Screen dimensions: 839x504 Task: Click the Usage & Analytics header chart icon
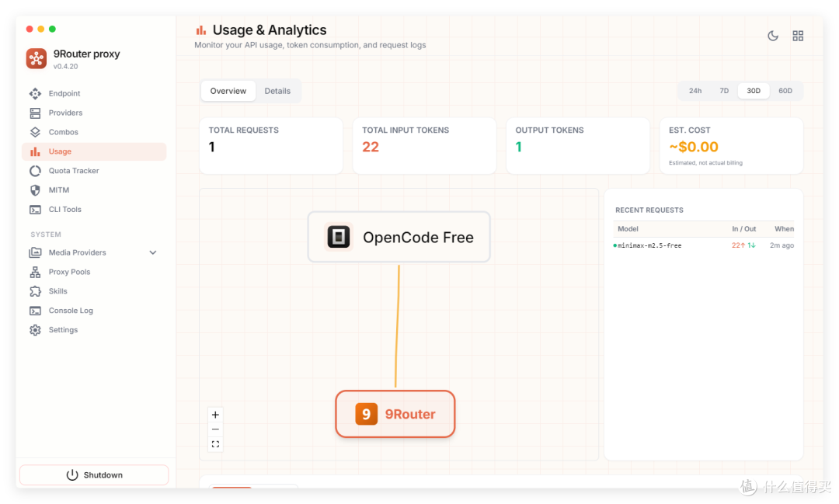click(201, 30)
